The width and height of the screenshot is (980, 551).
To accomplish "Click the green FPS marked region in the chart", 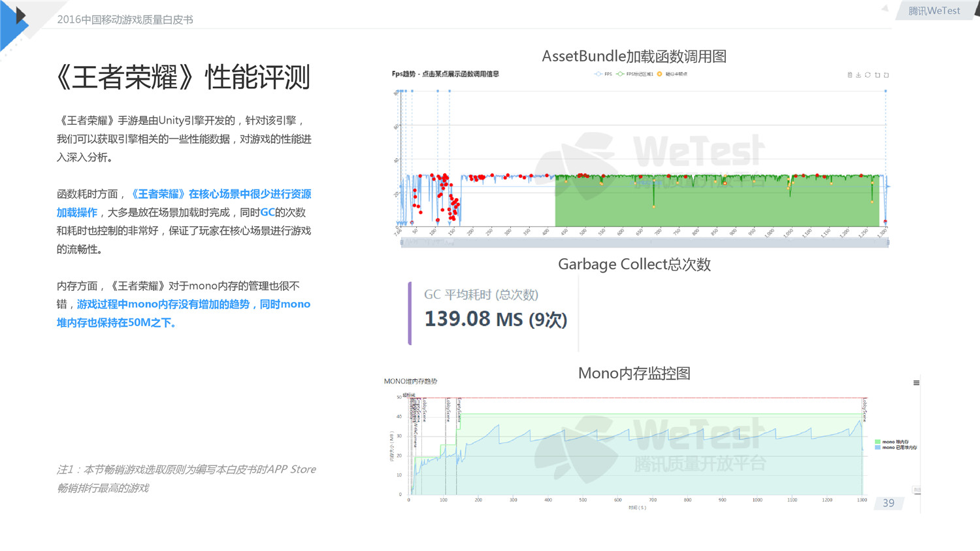I will coord(717,201).
